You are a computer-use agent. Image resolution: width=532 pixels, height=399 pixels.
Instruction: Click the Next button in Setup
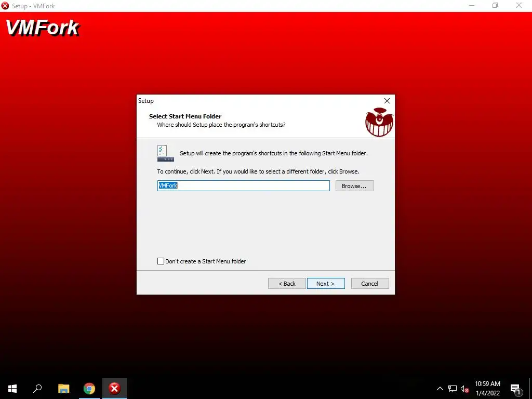326,283
